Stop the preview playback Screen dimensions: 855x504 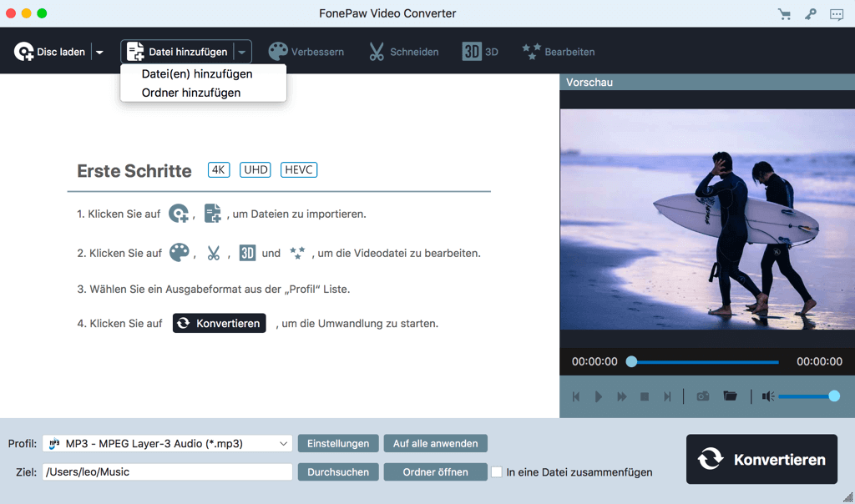(645, 396)
